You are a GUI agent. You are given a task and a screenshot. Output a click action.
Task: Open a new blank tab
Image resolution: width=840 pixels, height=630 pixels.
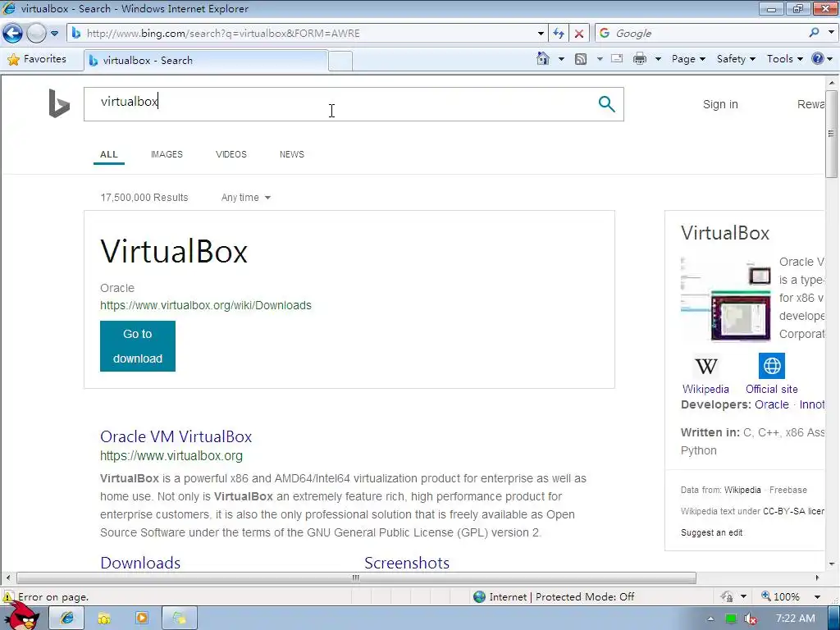340,61
